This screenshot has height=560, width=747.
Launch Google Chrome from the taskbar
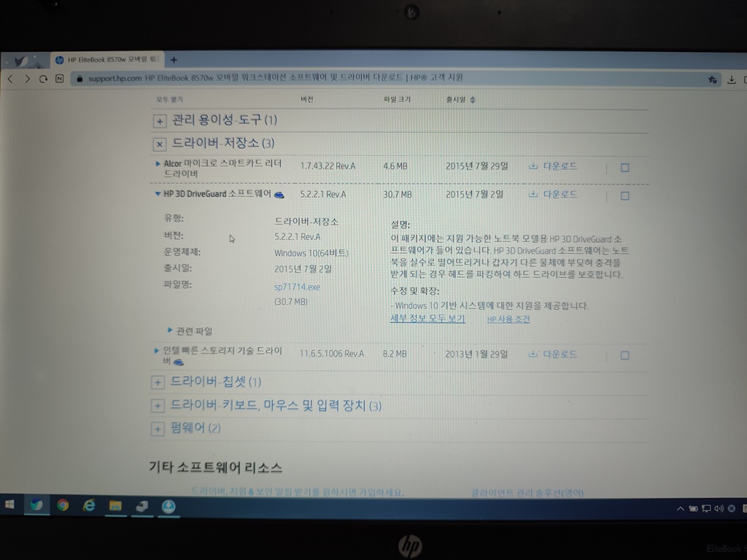click(63, 505)
